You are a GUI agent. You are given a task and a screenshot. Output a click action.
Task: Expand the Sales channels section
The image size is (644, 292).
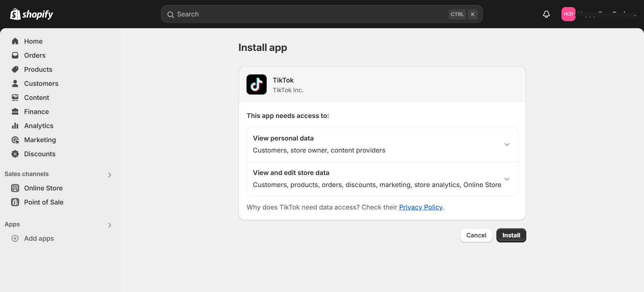coord(110,175)
